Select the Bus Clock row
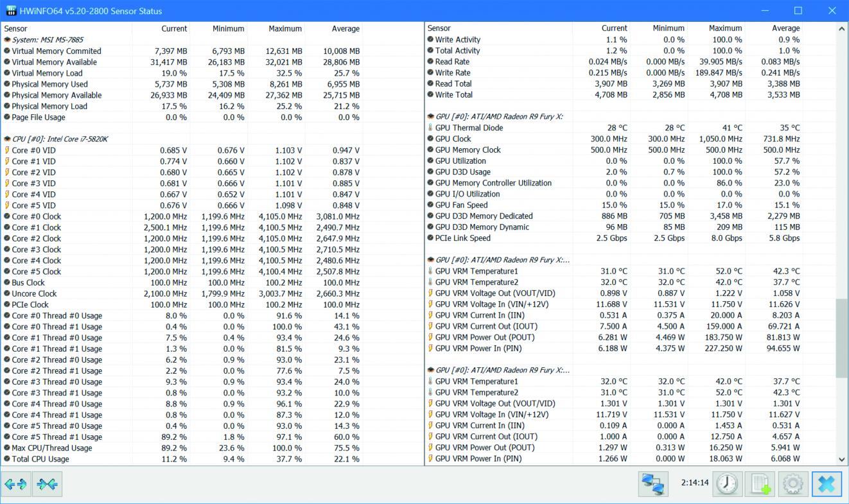This screenshot has height=504, width=849. [x=181, y=282]
